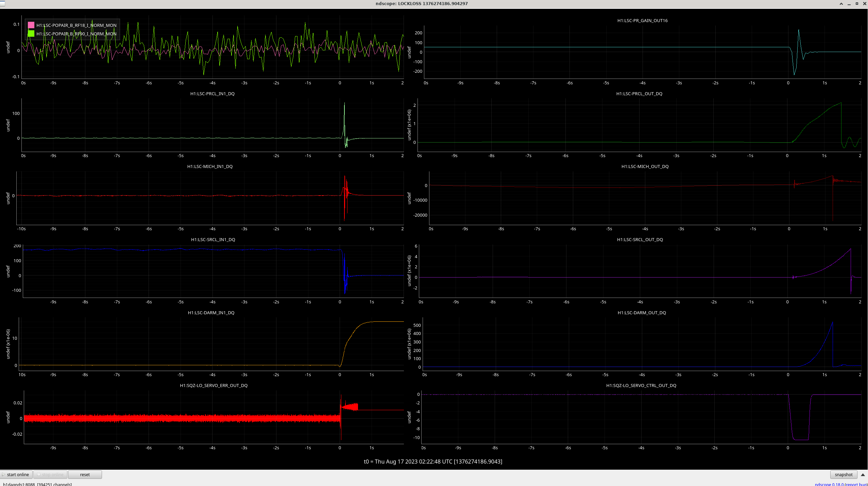
Task: Click the title bar shade-up arrow icon
Action: [x=841, y=4]
